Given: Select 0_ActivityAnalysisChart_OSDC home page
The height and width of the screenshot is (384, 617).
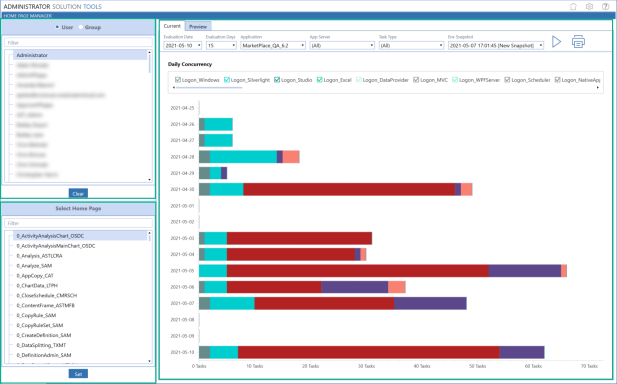Looking at the screenshot, I should coord(80,236).
